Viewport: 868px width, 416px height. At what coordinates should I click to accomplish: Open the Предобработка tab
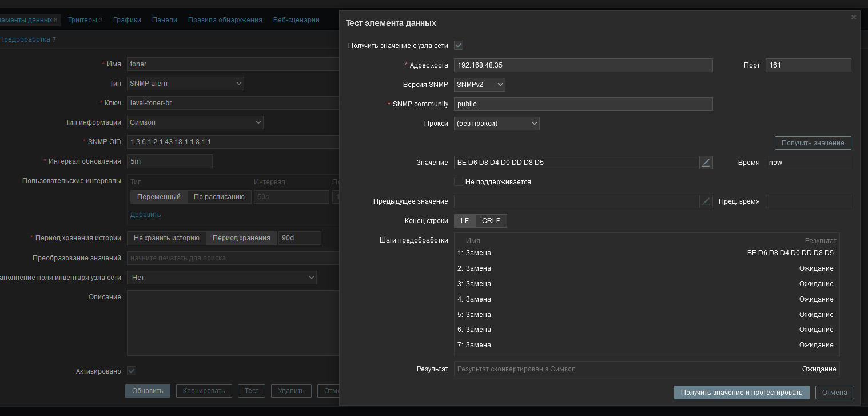[x=27, y=39]
